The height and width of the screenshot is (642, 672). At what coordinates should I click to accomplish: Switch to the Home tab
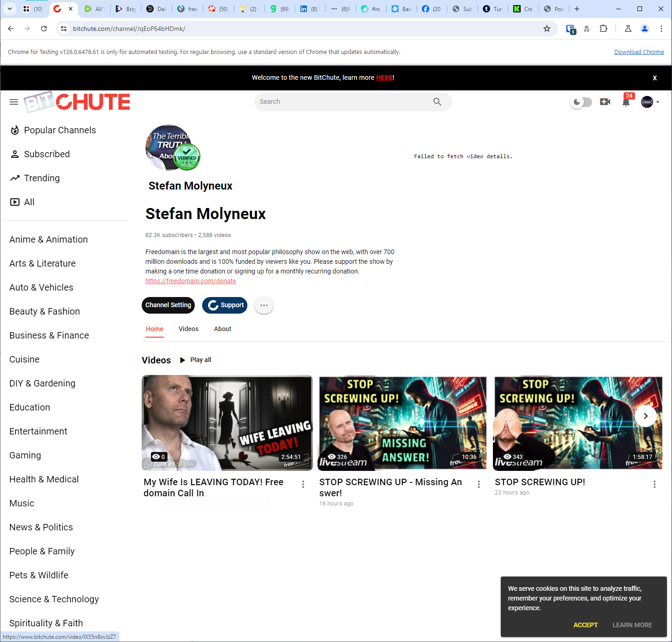coord(155,329)
